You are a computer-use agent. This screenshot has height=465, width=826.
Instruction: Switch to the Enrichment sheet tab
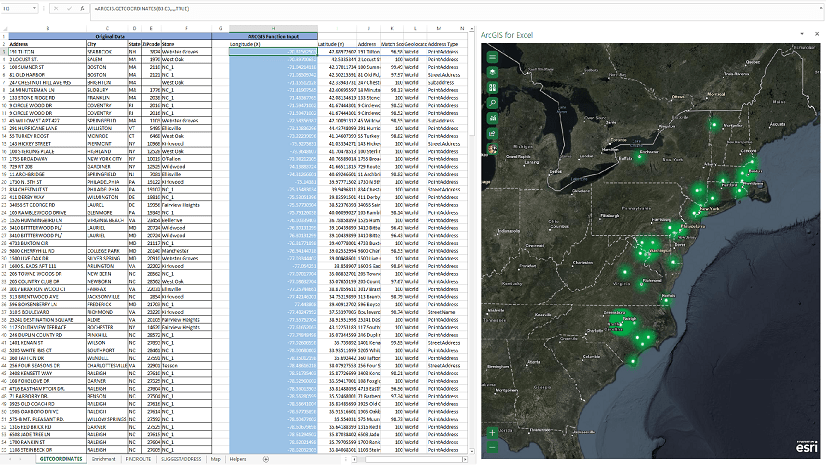click(x=104, y=459)
